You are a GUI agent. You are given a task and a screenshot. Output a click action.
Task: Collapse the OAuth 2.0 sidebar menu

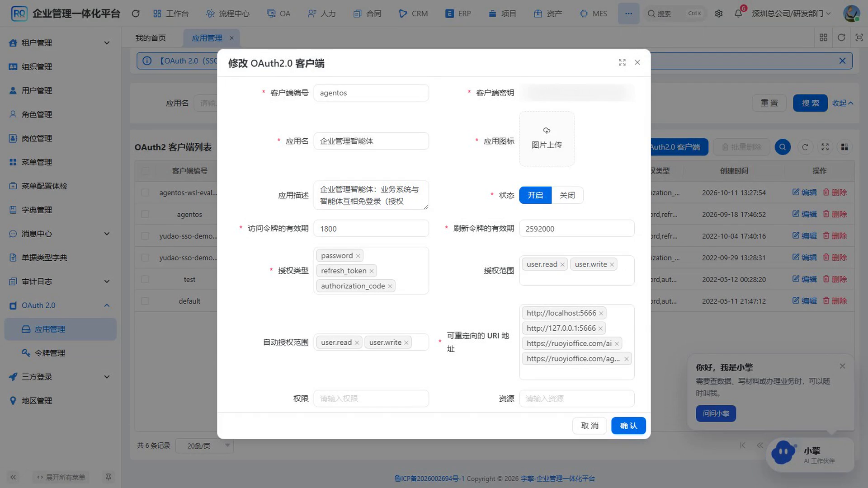(x=60, y=305)
